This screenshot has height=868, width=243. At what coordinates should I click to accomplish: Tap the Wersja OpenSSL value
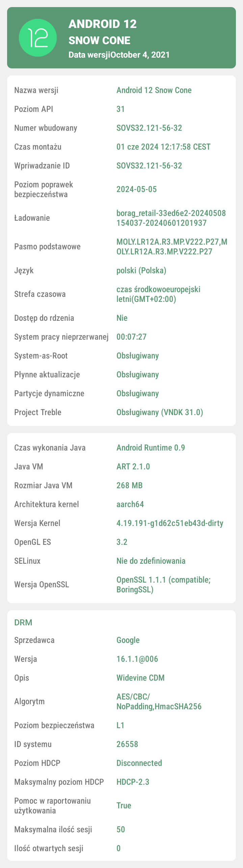click(163, 585)
